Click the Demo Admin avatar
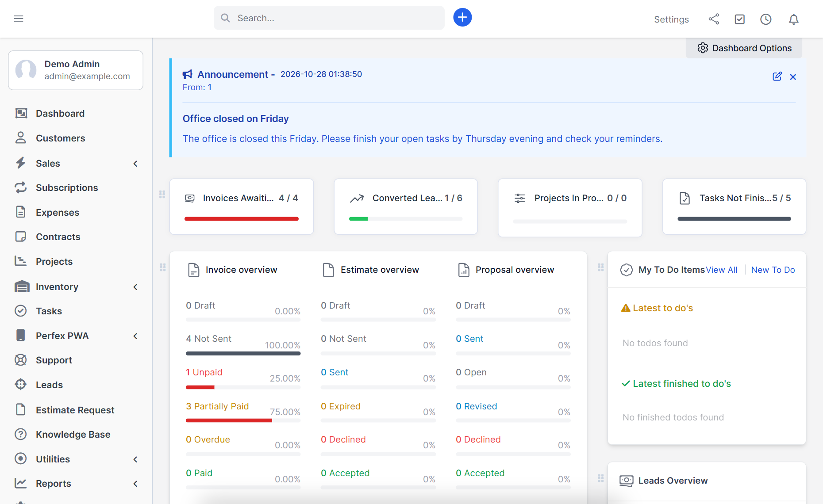The height and width of the screenshot is (504, 823). (x=26, y=70)
